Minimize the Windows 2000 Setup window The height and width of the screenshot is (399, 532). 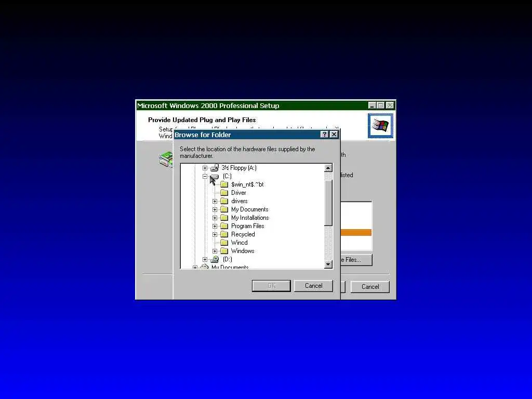coord(372,105)
